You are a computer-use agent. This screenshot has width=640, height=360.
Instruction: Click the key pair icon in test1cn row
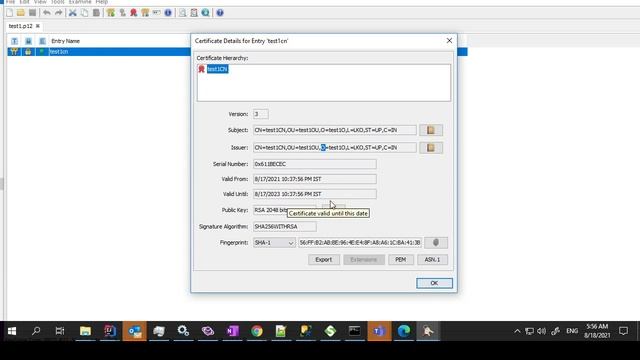(x=14, y=51)
